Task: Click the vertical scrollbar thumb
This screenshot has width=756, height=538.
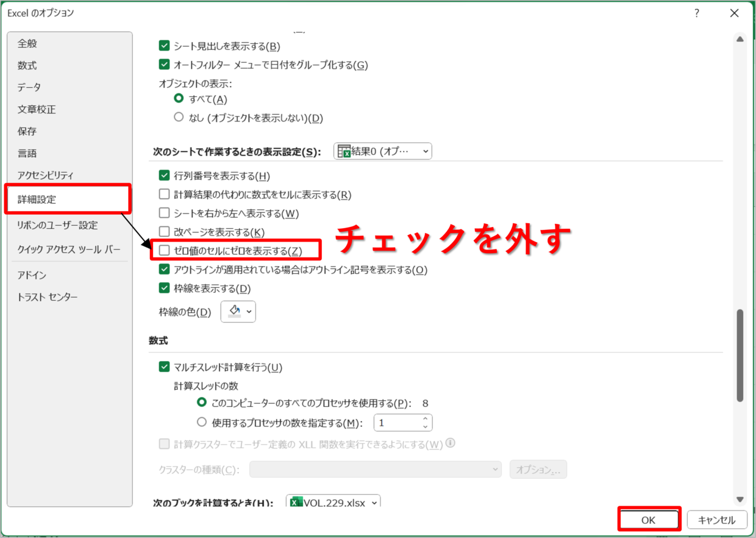Action: pos(740,355)
